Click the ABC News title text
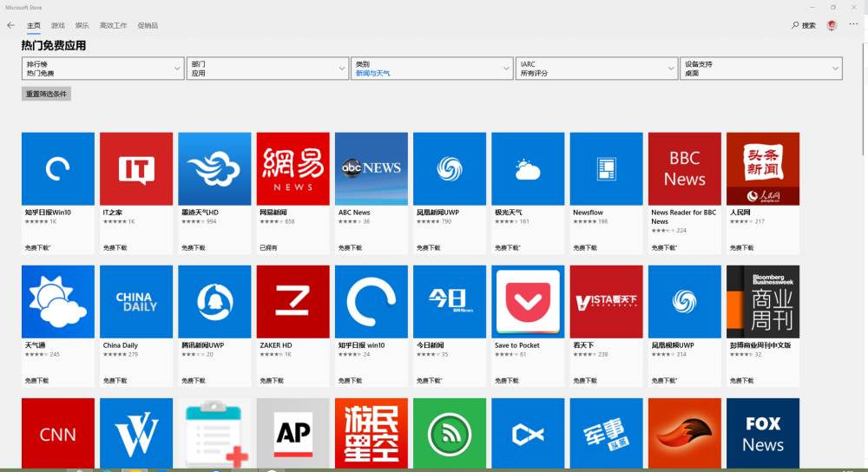Screen dimensions: 868x472 pyautogui.click(x=354, y=213)
